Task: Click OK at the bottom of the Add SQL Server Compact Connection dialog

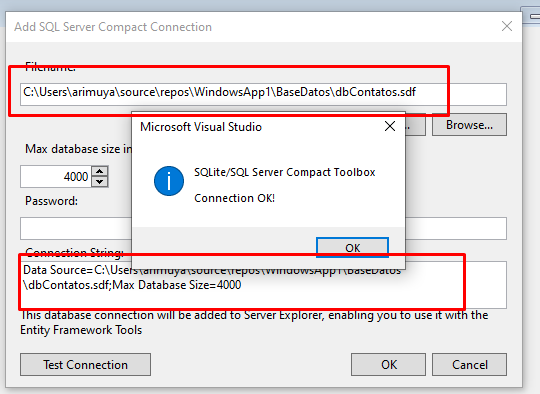Action: pyautogui.click(x=388, y=364)
